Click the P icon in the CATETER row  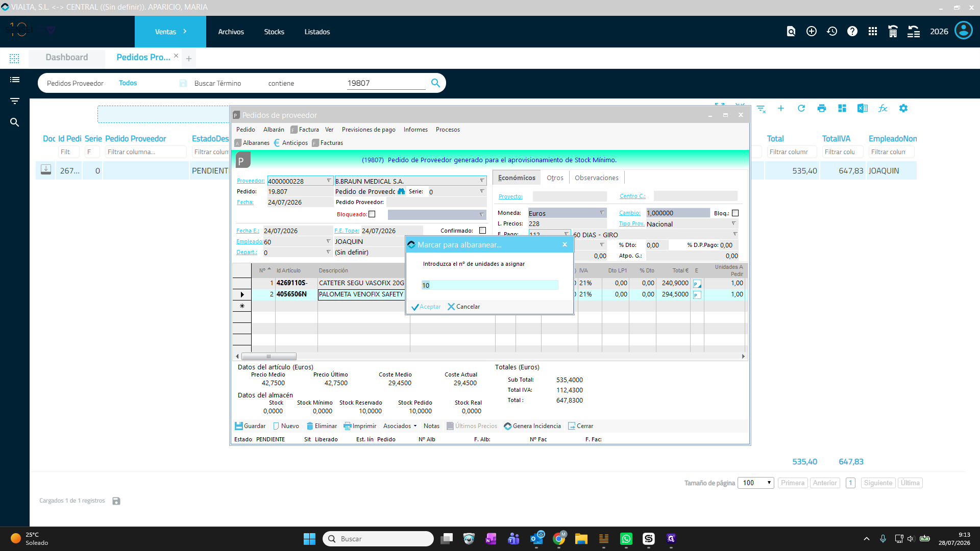click(697, 284)
